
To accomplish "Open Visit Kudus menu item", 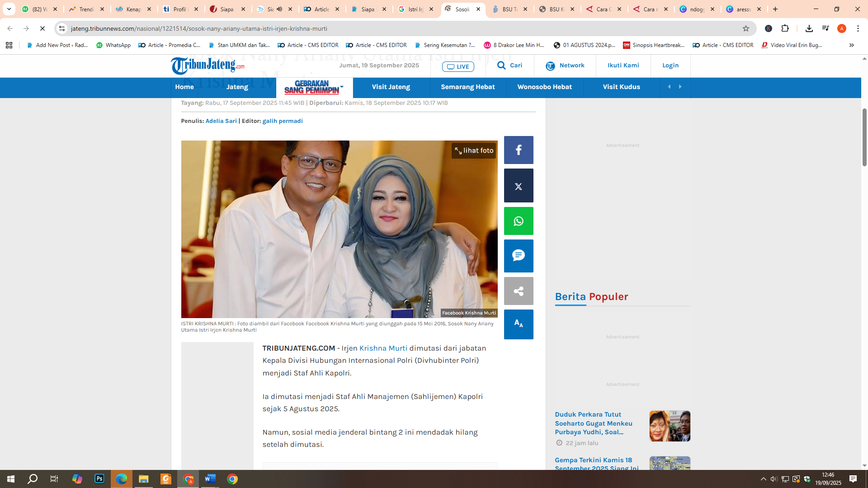I will [622, 87].
